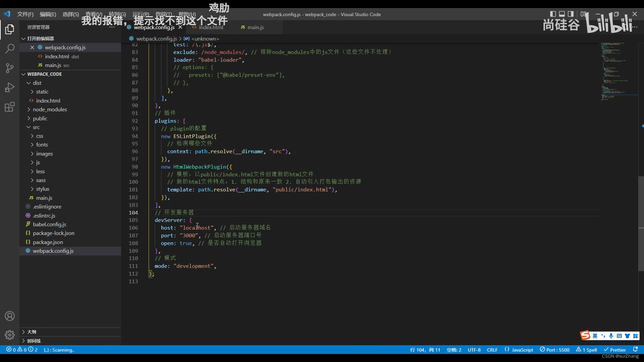Toggle Sogou punctuation mode

(x=603, y=336)
